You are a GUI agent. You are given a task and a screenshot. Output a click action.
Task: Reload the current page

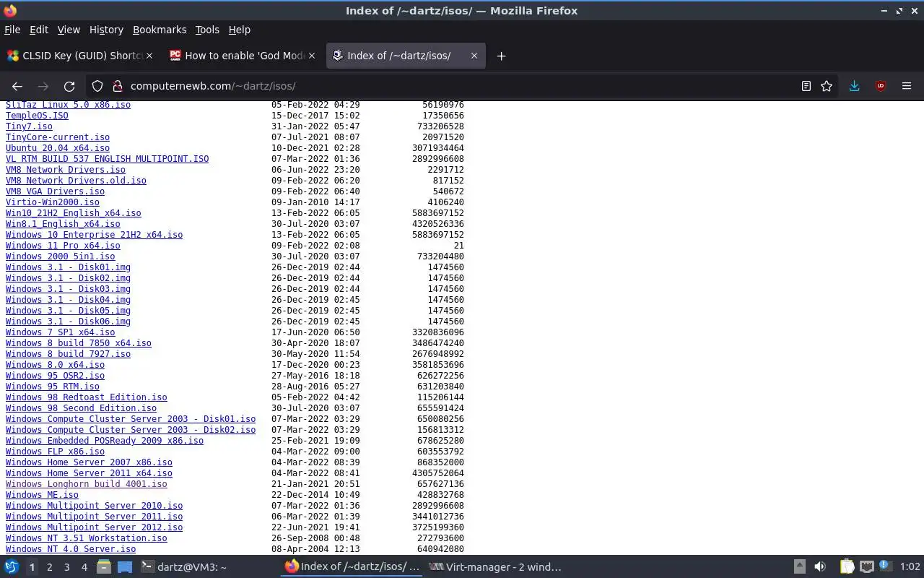pos(69,86)
